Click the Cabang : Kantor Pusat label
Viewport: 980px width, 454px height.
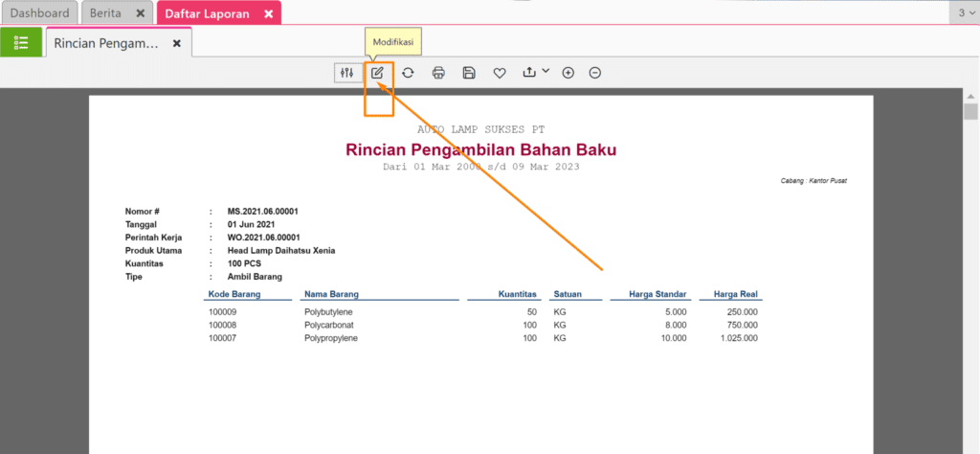click(813, 181)
